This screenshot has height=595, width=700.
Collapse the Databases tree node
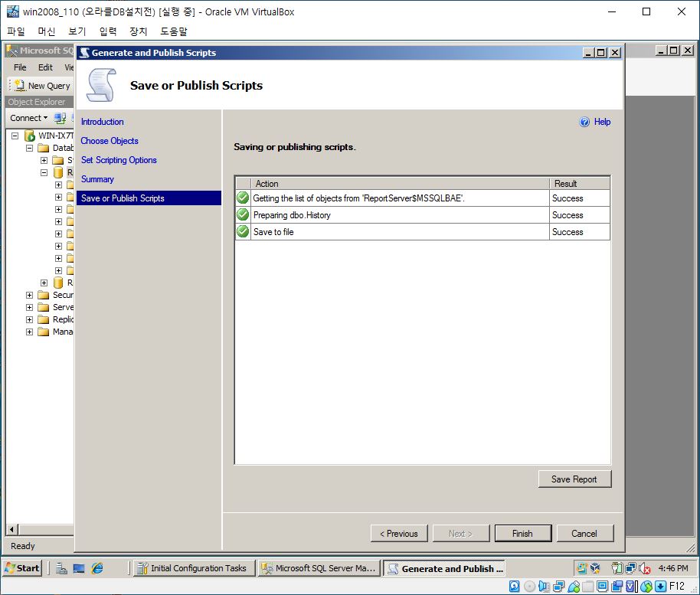click(29, 148)
